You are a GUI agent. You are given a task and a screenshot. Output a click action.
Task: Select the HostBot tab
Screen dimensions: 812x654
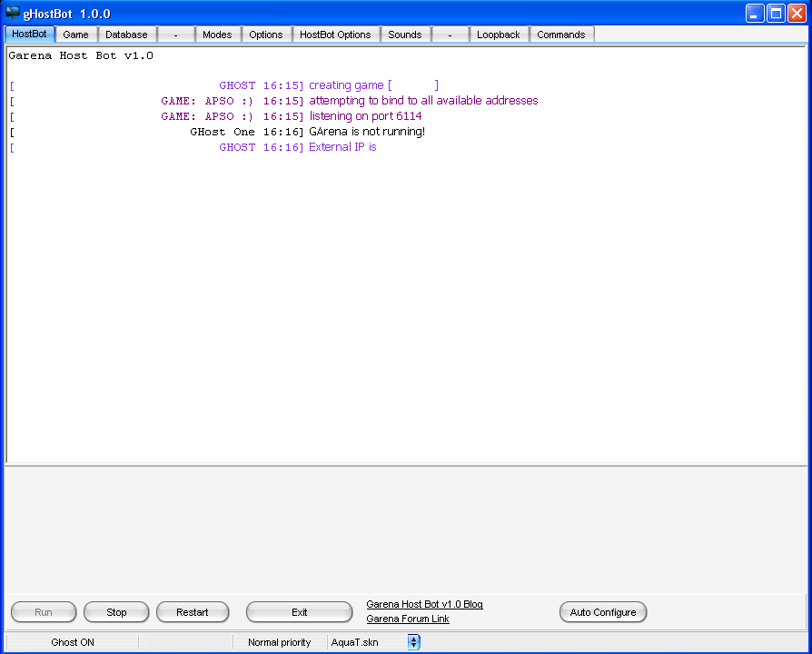click(x=30, y=34)
